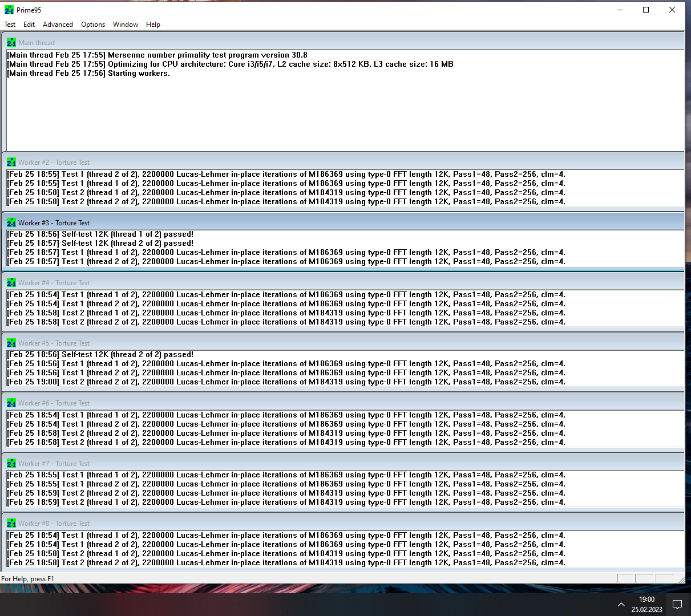Click the Worker #3 window icon
Screen dimensions: 691x616
(x=11, y=222)
